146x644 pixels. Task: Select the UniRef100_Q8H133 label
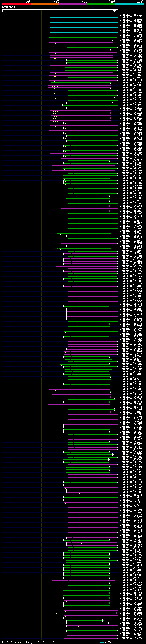point(131,70)
